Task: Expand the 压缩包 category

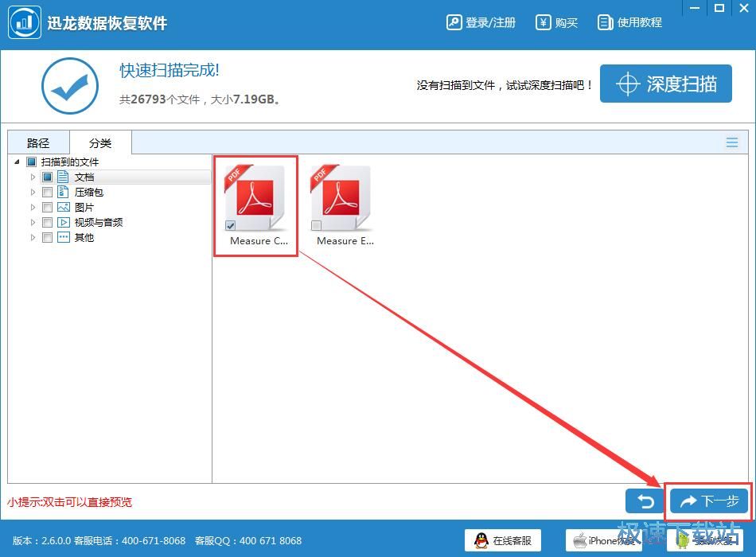Action: point(33,192)
